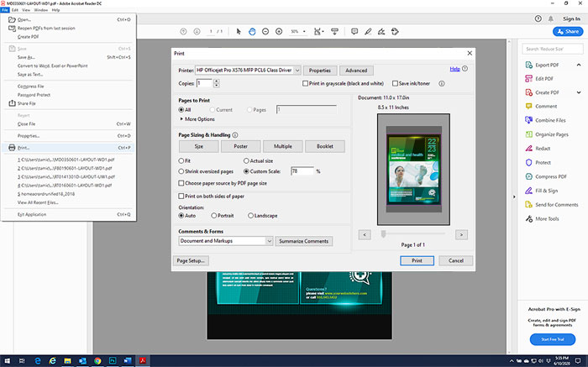Open the Edit menu in menu bar
588x367 pixels.
(15, 10)
